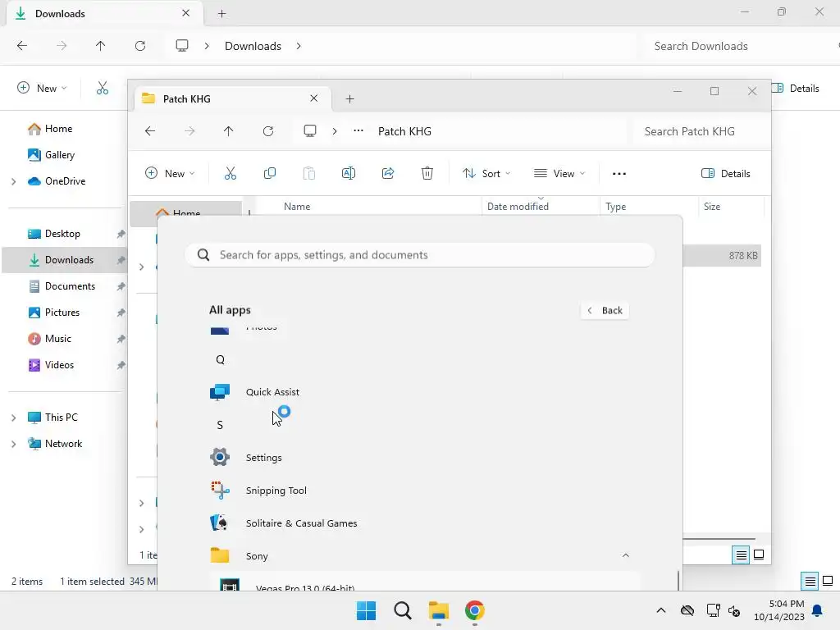This screenshot has width=840, height=630.
Task: Open Settings app in Start menu
Action: (x=263, y=458)
